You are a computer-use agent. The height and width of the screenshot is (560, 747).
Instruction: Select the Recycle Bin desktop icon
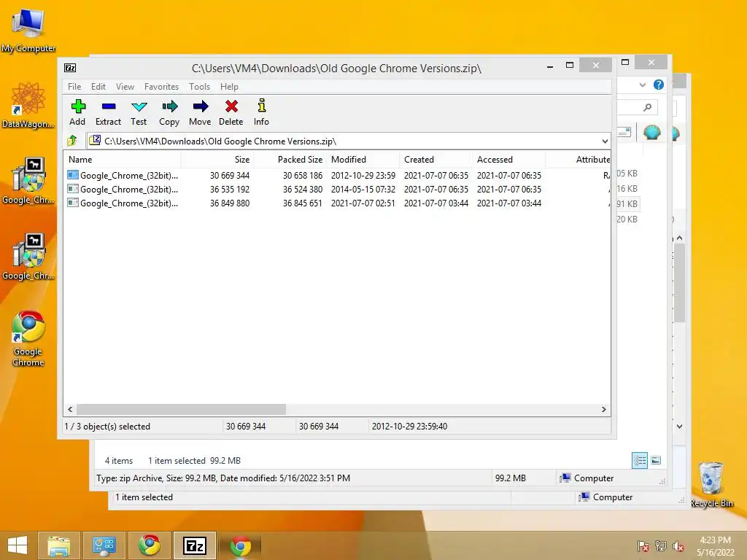711,485
